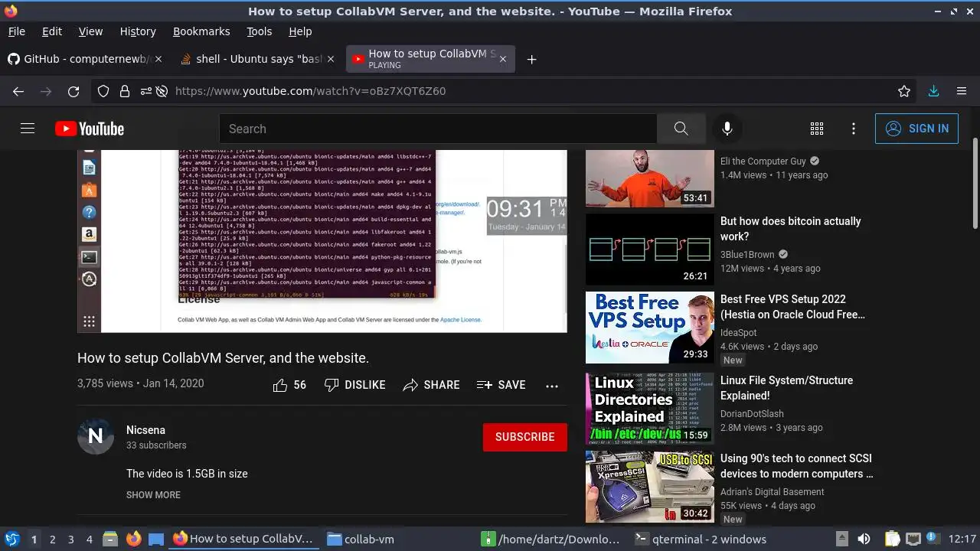Open the permissions icon in address bar
Image resolution: width=980 pixels, height=551 pixels.
(x=145, y=91)
